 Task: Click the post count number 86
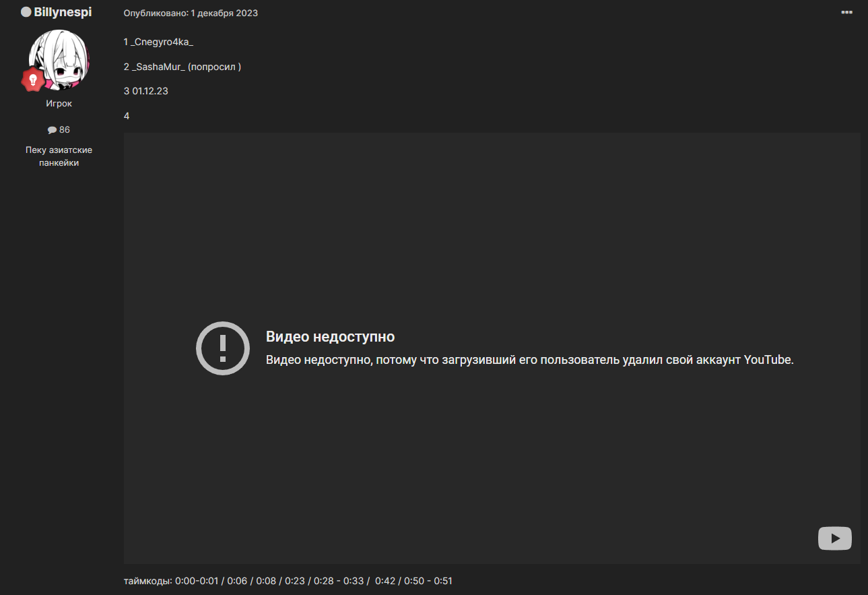[x=65, y=130]
